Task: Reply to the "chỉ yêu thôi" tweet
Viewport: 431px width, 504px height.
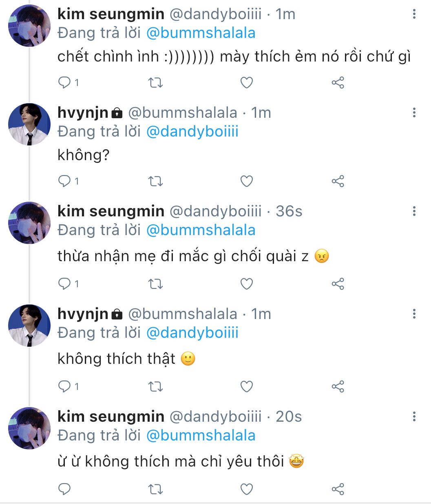Action: 64,489
